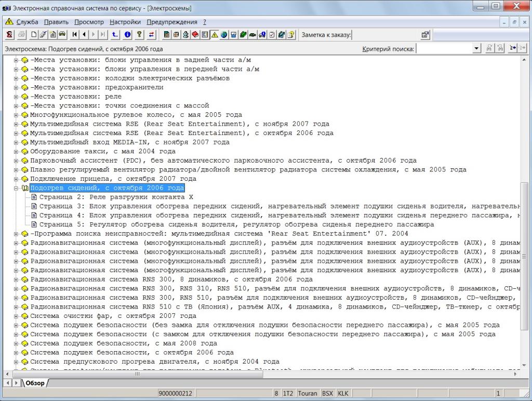The image size is (532, 401).
Task: Click the brown box parts toolbar icon
Action: pos(176,35)
